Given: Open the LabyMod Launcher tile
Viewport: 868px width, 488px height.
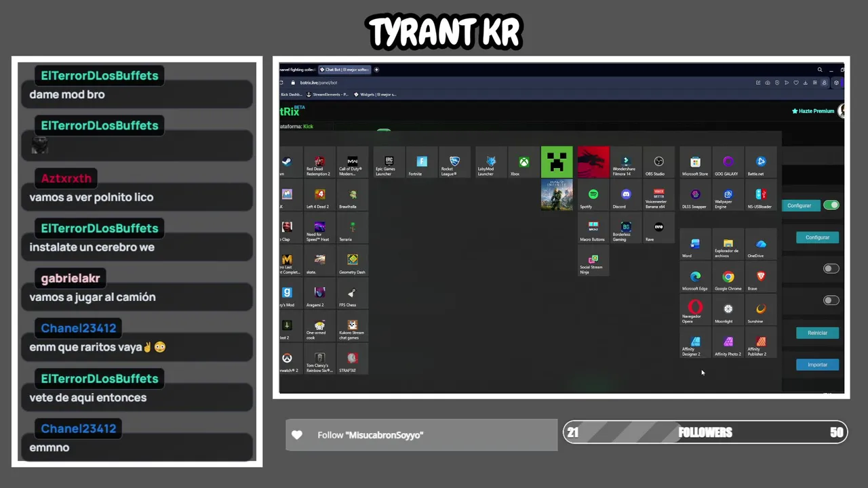Looking at the screenshot, I should 491,163.
